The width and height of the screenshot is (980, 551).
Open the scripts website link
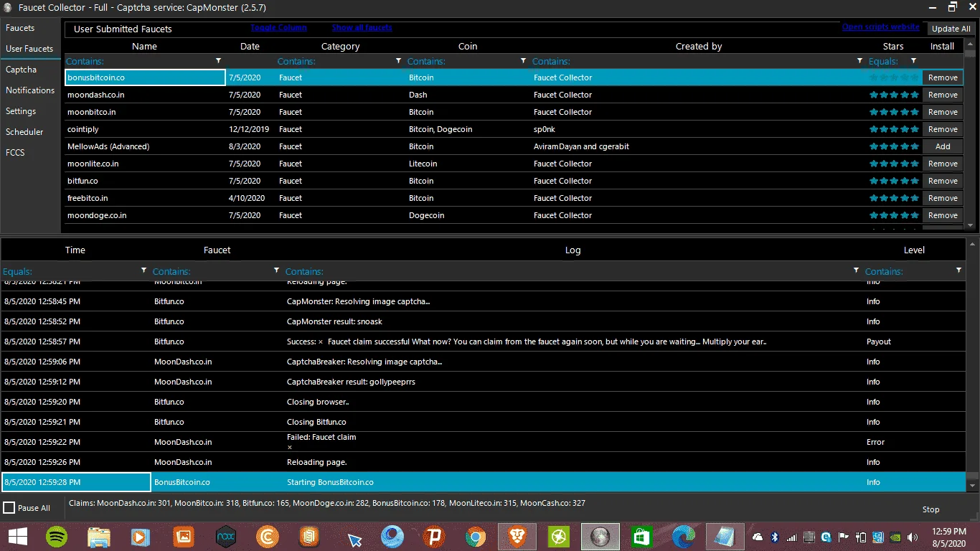(x=881, y=27)
